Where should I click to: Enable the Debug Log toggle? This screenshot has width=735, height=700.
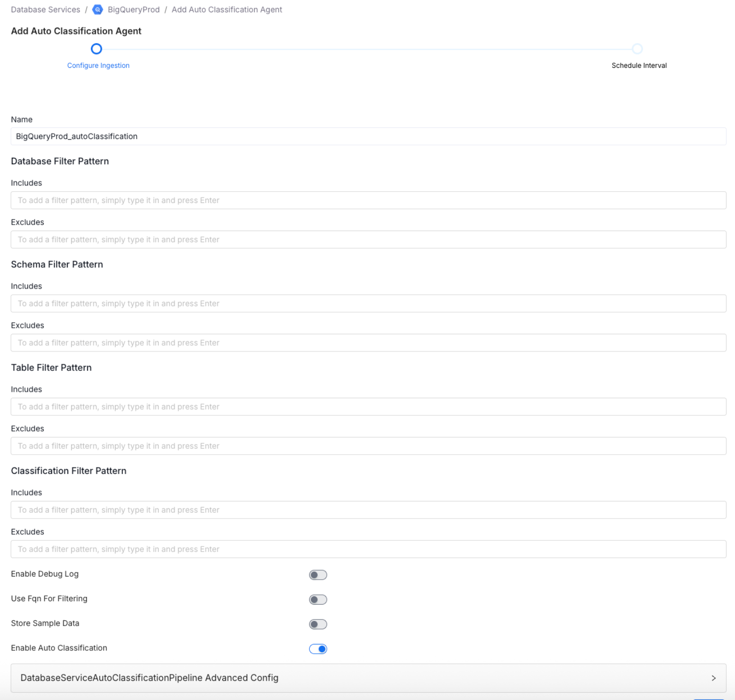coord(318,574)
